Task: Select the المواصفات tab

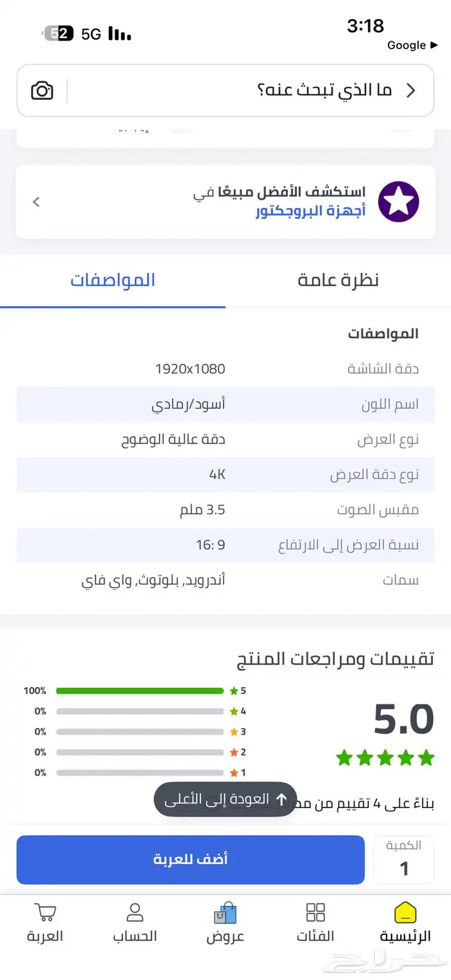Action: click(x=113, y=281)
